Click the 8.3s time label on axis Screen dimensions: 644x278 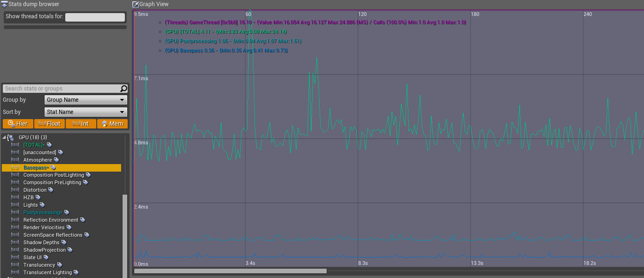pos(362,263)
